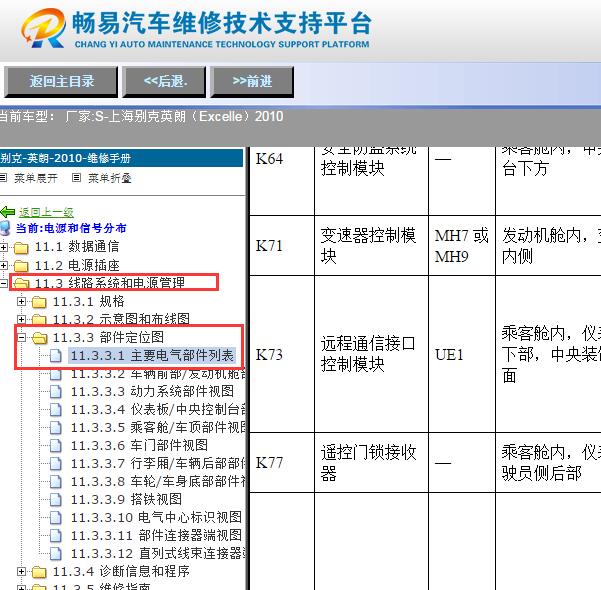Expand the 11.1 数据通信 node
This screenshot has width=601, height=590.
tap(3, 247)
